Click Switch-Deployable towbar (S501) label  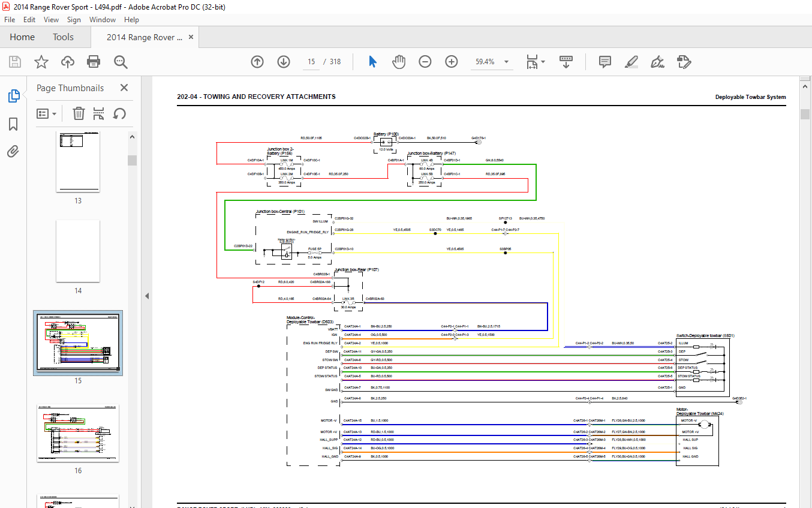pyautogui.click(x=705, y=336)
